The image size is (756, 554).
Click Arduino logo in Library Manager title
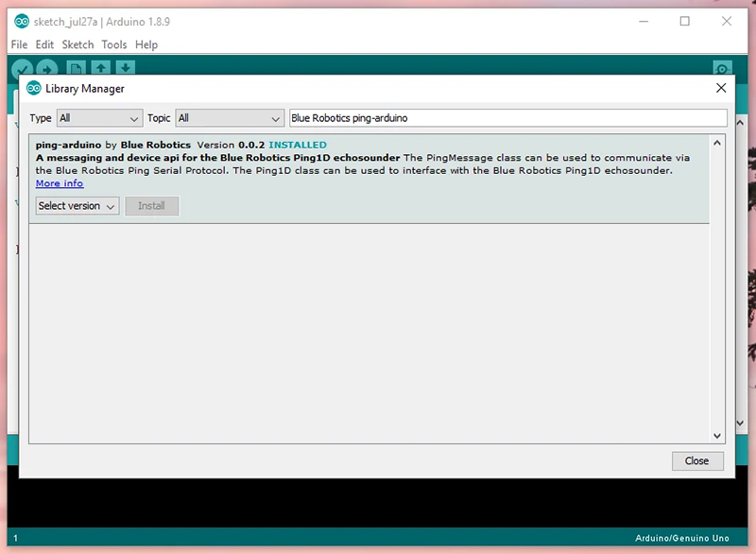click(34, 89)
